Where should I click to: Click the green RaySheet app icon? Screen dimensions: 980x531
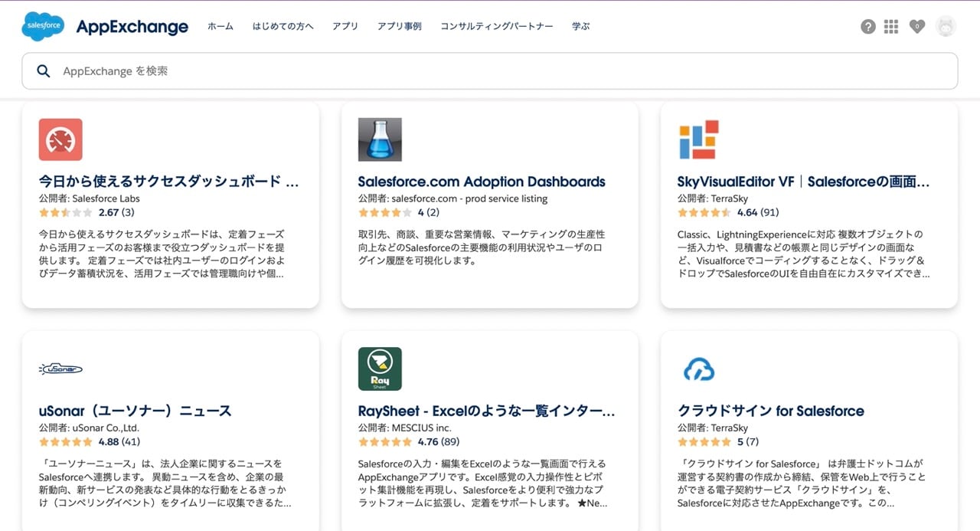pyautogui.click(x=380, y=369)
